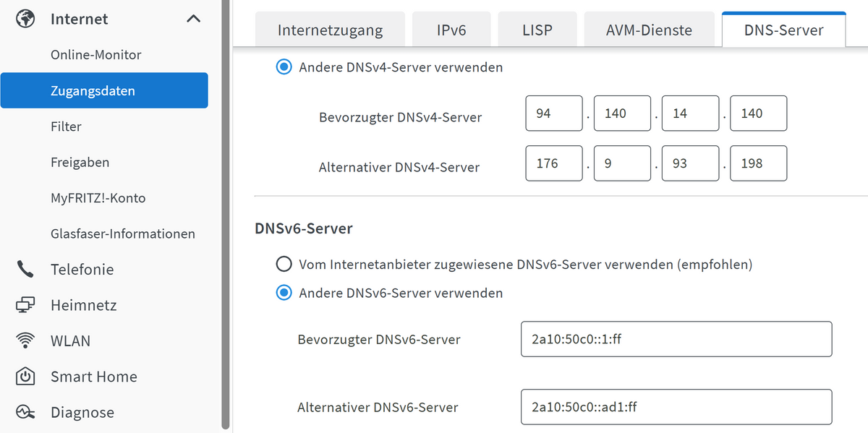Viewport: 868px width, 433px height.
Task: Select 'Andere DNSv6-Server verwenden' radio button
Action: [285, 293]
